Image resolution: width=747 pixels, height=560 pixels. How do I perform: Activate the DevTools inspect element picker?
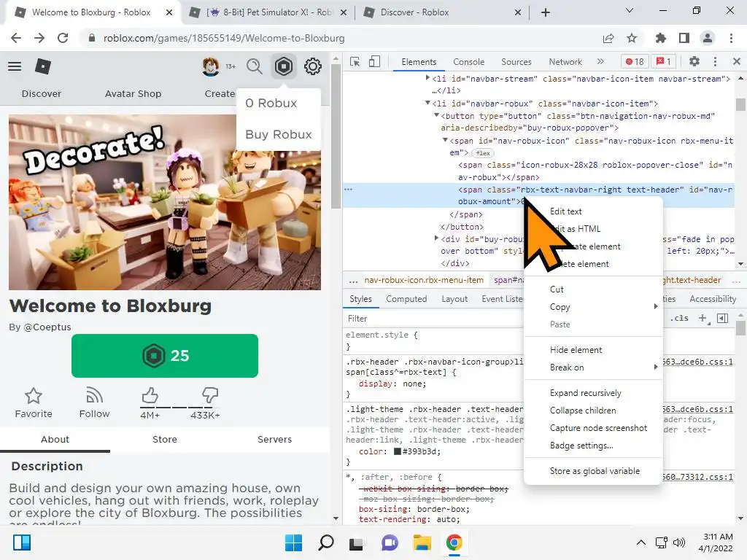pos(355,61)
